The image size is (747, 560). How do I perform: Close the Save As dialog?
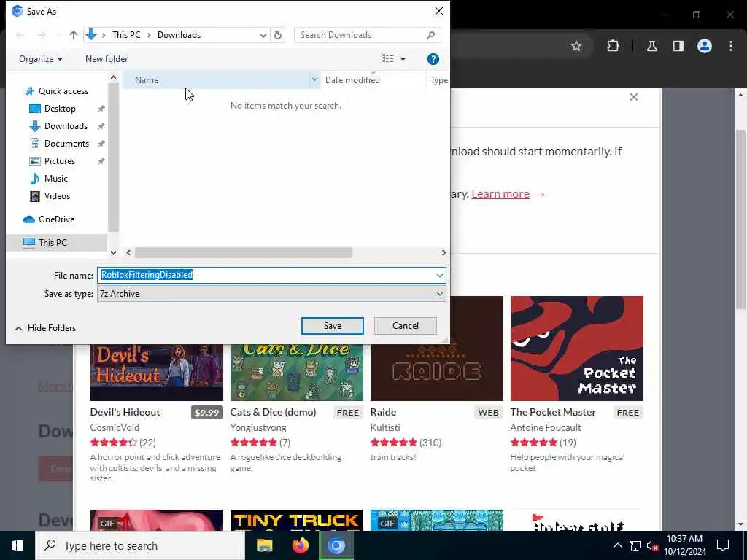click(x=438, y=11)
